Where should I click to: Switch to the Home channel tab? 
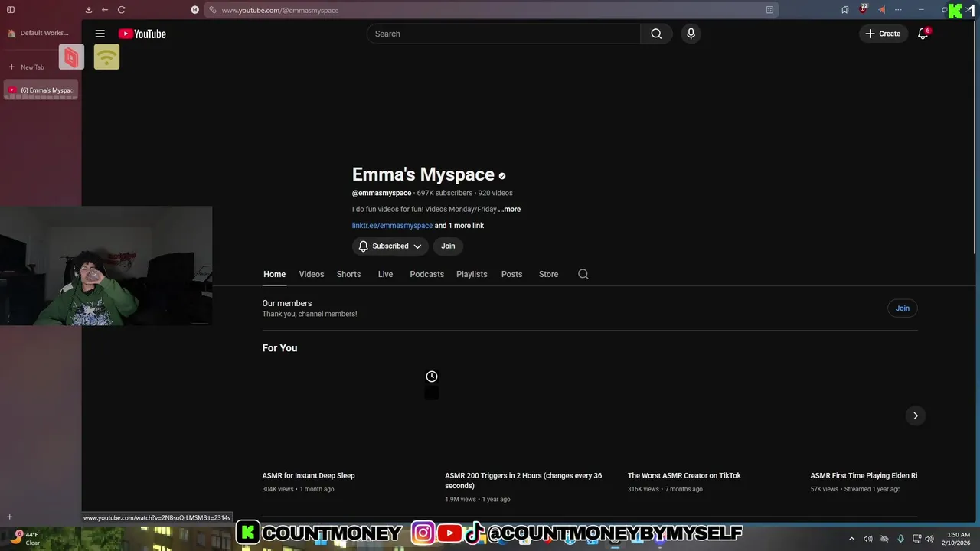[x=274, y=274]
